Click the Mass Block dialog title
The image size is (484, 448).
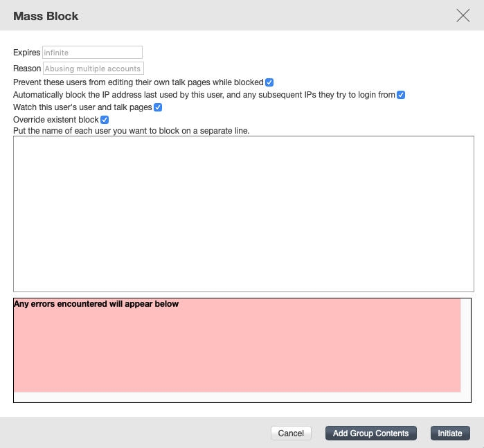click(46, 16)
